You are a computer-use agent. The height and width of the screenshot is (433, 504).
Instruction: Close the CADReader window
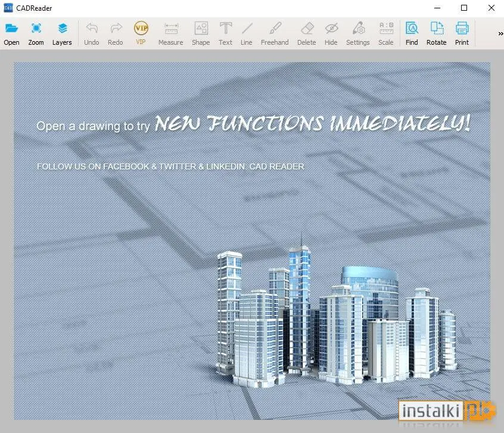(x=491, y=8)
